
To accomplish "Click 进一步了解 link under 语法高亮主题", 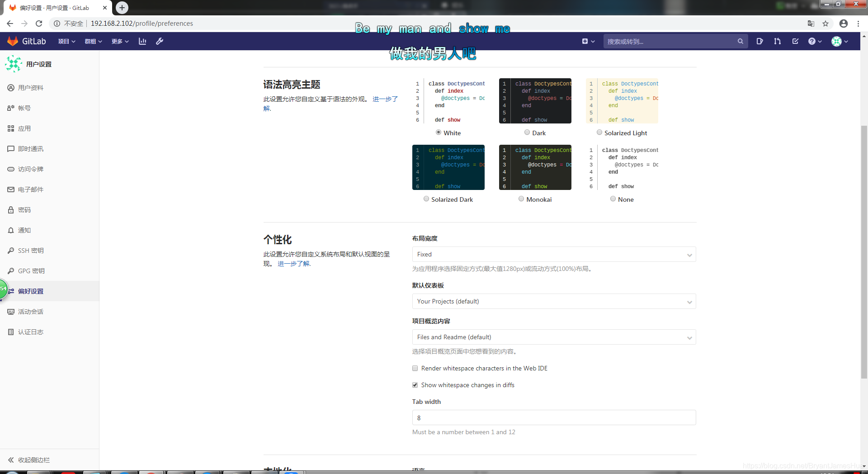I will pos(385,99).
